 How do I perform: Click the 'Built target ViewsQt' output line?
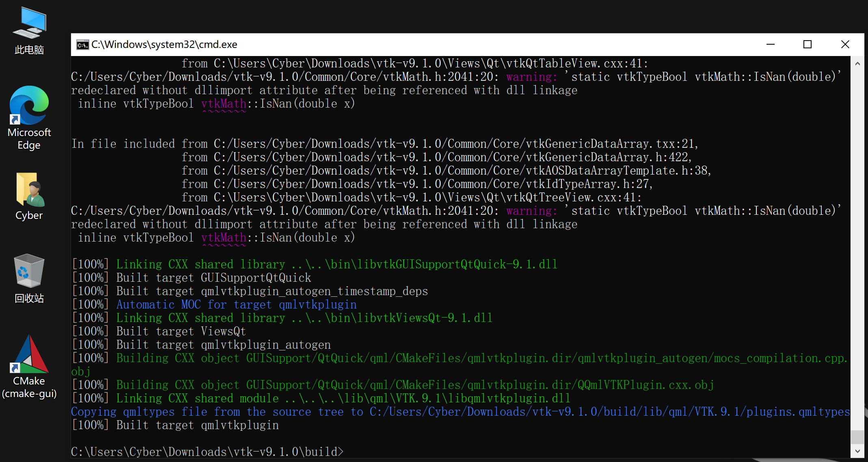(181, 331)
